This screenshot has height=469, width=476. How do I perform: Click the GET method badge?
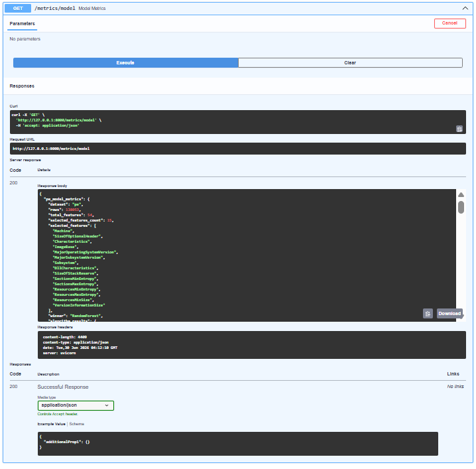pyautogui.click(x=18, y=8)
